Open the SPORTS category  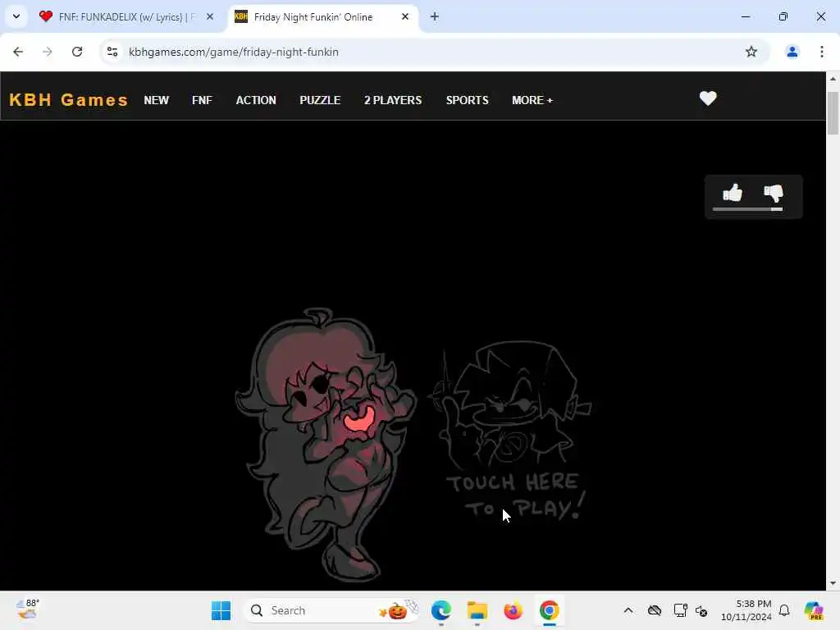point(467,100)
